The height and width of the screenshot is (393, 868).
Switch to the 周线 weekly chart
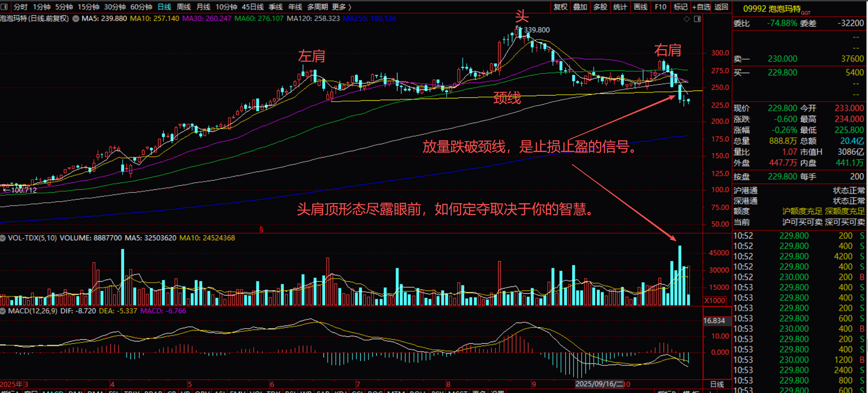183,7
